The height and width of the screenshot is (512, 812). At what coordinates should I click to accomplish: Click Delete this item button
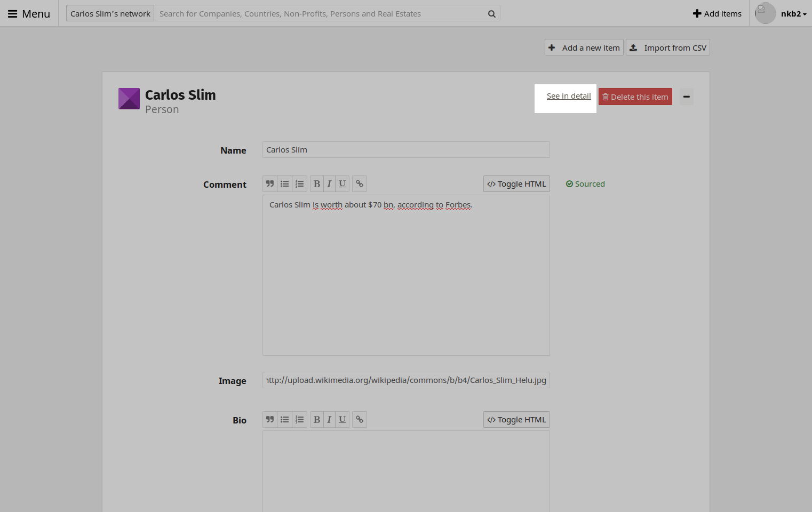point(635,97)
